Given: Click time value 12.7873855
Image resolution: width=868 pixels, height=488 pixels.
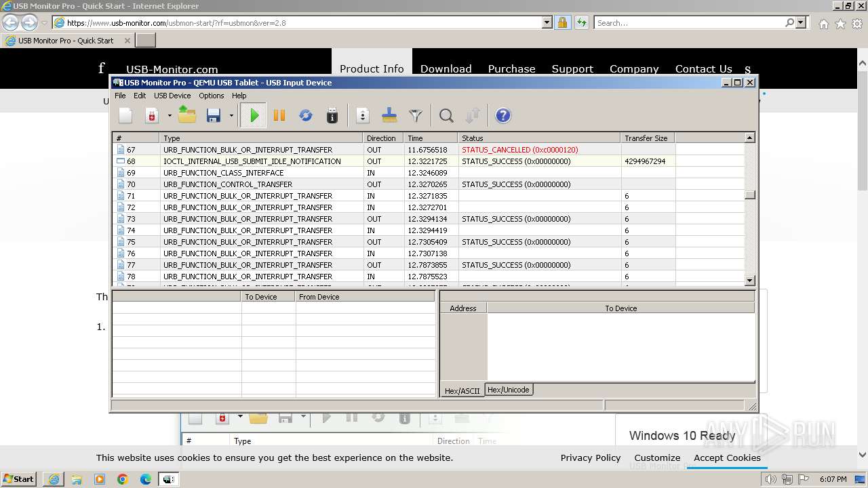Looking at the screenshot, I should 427,265.
